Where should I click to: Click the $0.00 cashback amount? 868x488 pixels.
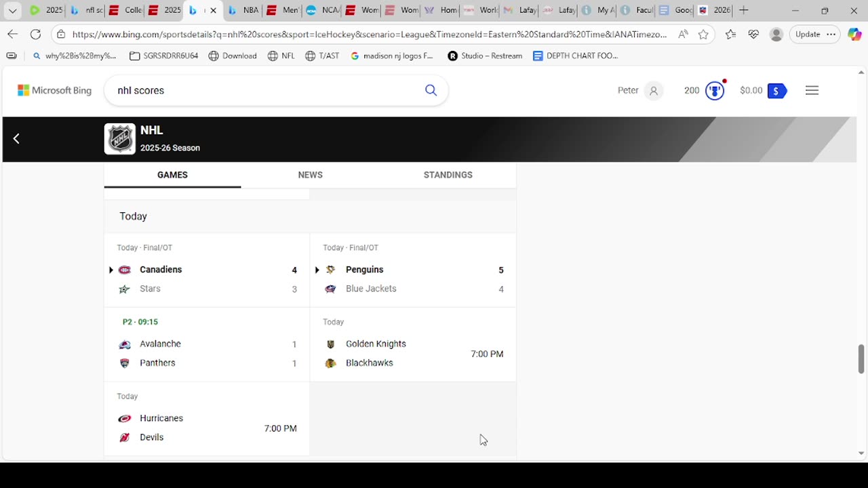(x=751, y=90)
